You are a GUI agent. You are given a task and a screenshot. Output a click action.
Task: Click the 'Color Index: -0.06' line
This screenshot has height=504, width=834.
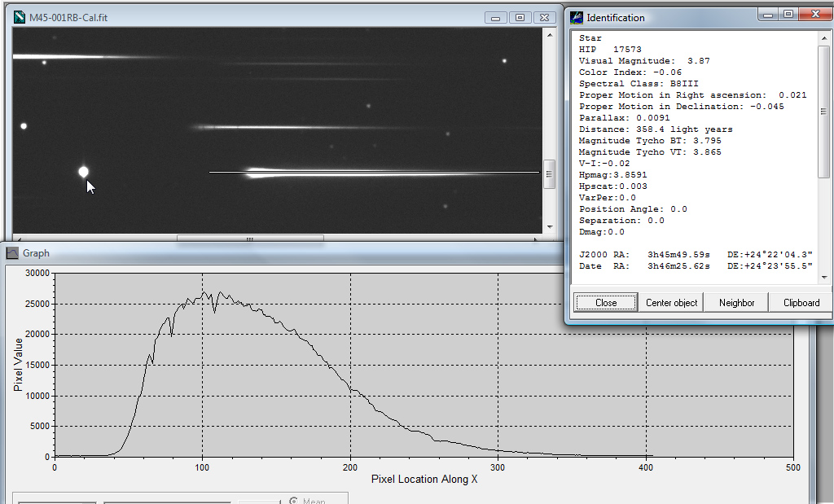point(630,72)
